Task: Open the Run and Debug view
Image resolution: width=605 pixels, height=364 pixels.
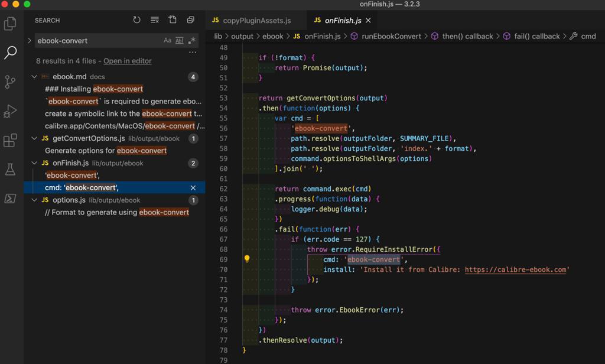Action: (10, 111)
